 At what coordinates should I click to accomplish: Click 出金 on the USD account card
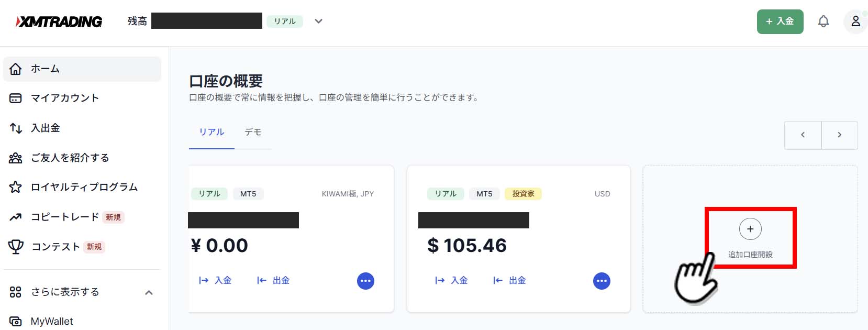510,280
